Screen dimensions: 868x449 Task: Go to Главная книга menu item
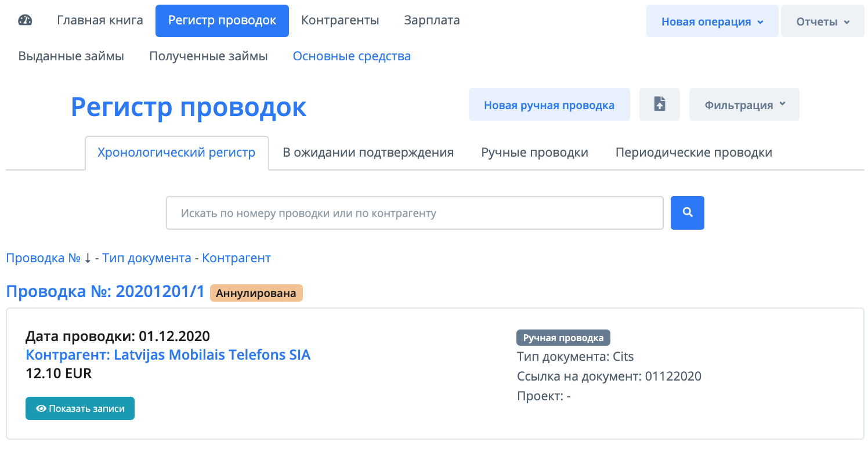pyautogui.click(x=100, y=20)
